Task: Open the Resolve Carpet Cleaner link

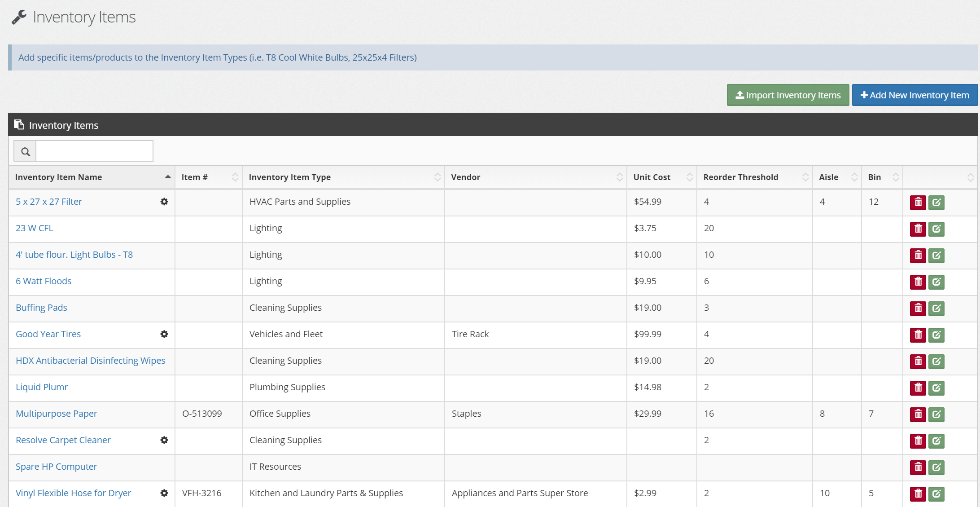Action: pos(63,440)
